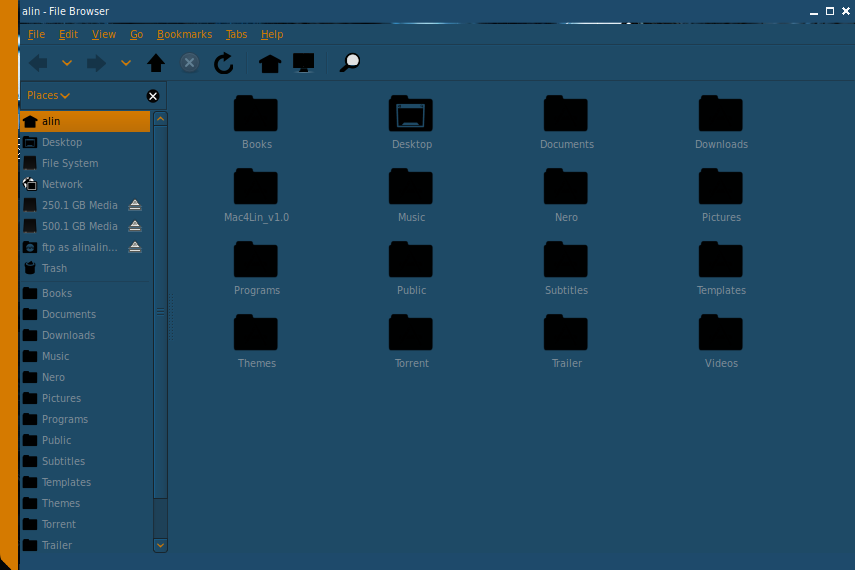Open the search magnifier tool
The width and height of the screenshot is (855, 570).
pos(350,63)
